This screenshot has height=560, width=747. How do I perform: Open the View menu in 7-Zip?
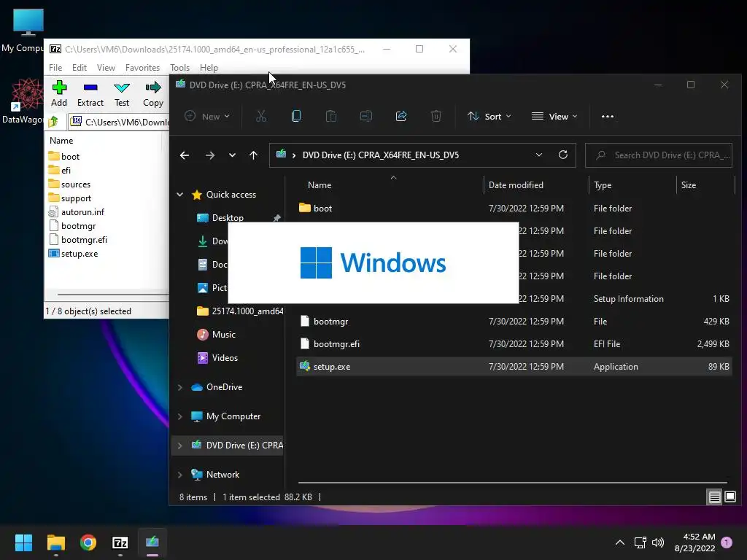pos(106,68)
